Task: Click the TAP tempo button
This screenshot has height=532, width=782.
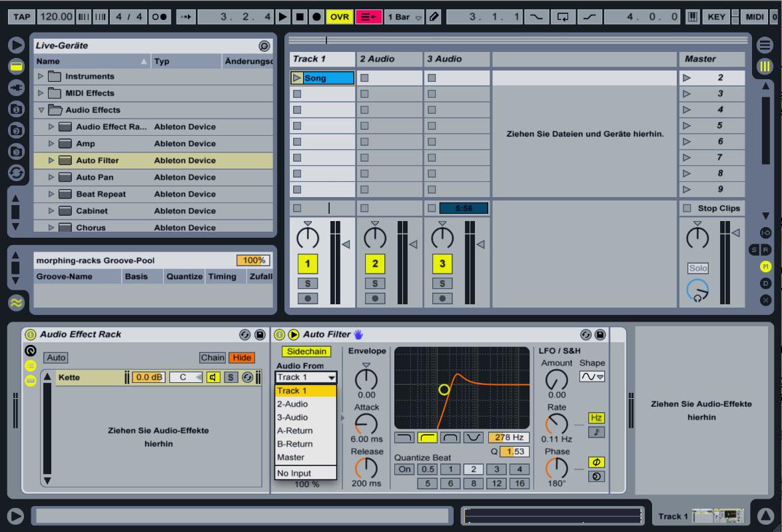Action: tap(21, 17)
